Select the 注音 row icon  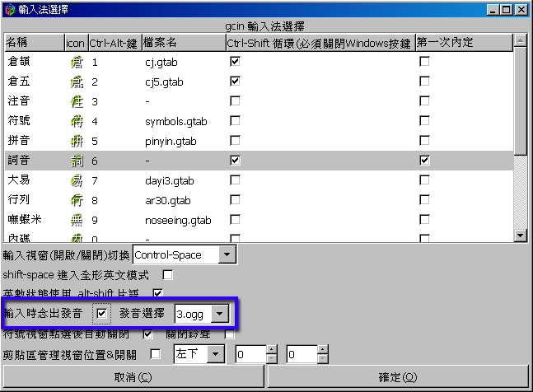click(77, 101)
